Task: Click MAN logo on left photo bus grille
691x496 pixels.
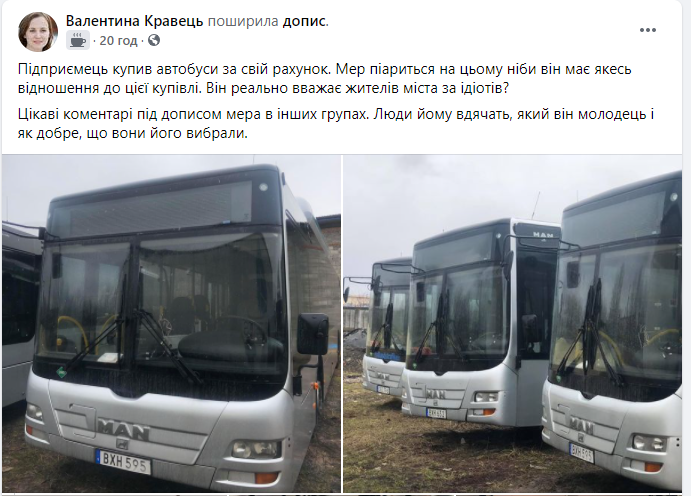Action: coord(123,429)
